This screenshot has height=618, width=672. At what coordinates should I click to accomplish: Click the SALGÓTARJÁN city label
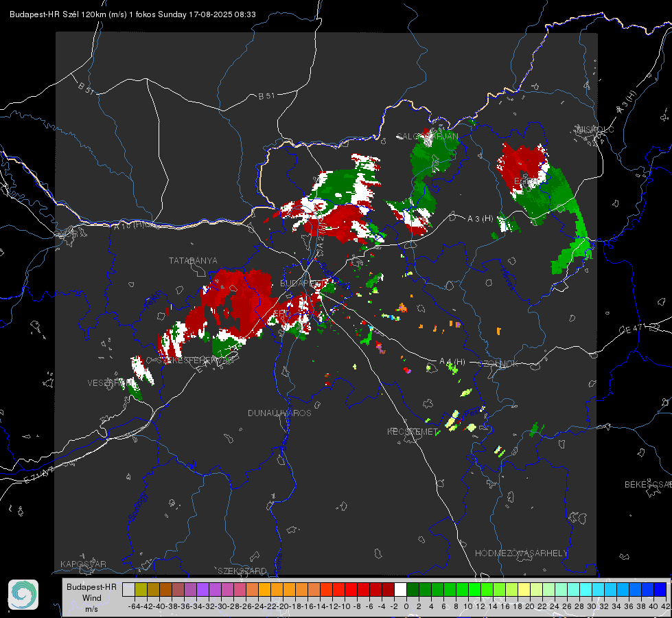[x=427, y=136]
